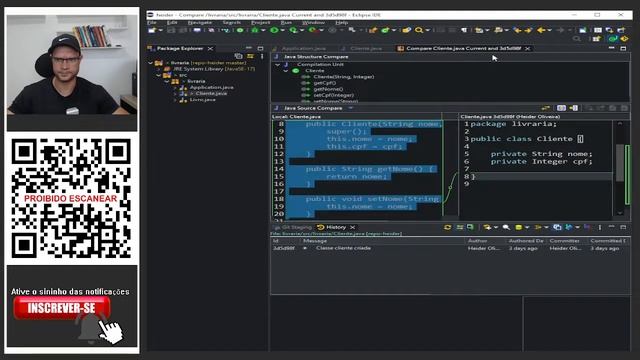Select Cliente.java in Package Explorer
Viewport: 640px width, 360px height.
tap(211, 93)
